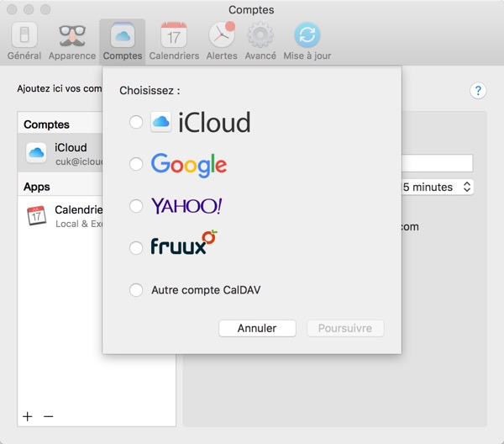Screen dimensions: 504x444
Task: Click the Annuler button
Action: click(257, 328)
